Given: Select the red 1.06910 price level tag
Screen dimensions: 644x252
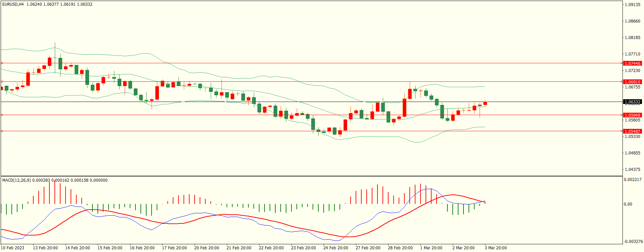Looking at the screenshot, I should (x=632, y=82).
